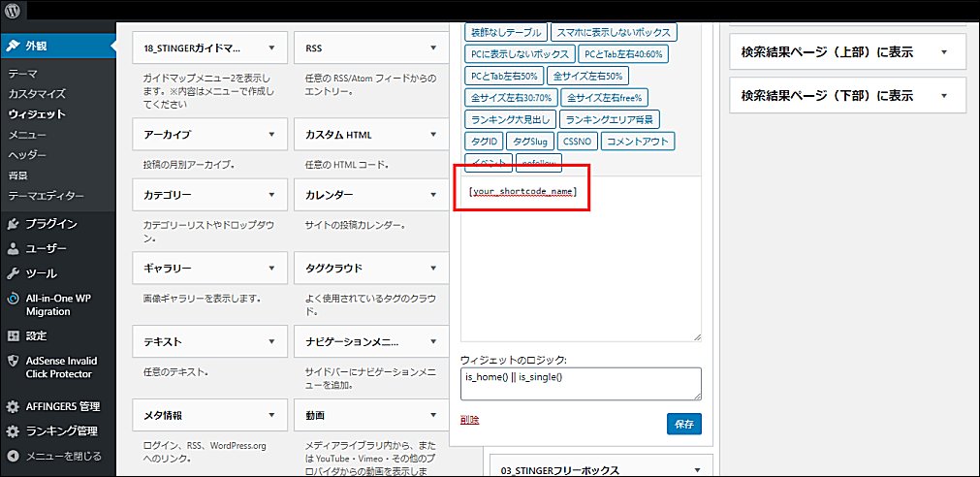Viewport: 980px width, 477px height.
Task: Click the WordPress logo icon
Action: click(14, 10)
